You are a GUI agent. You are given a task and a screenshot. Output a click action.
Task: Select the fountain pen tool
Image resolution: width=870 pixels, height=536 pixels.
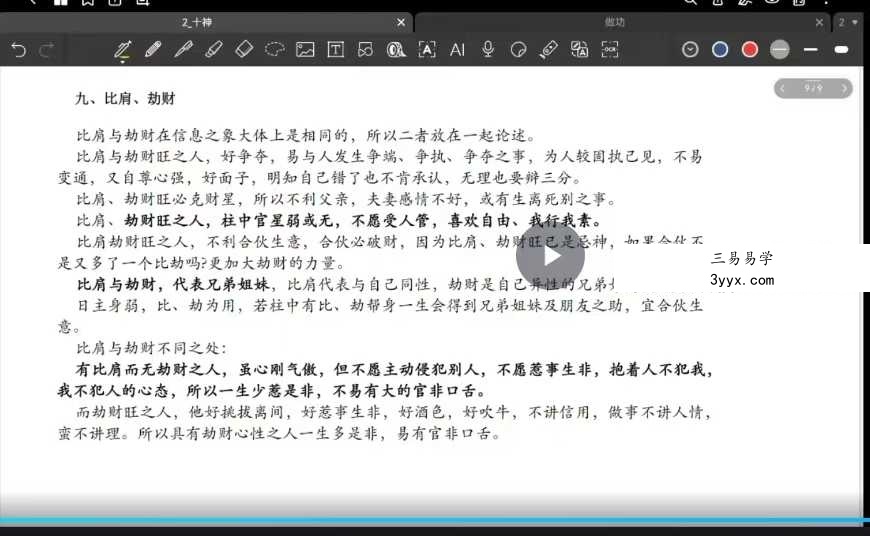[x=123, y=50]
